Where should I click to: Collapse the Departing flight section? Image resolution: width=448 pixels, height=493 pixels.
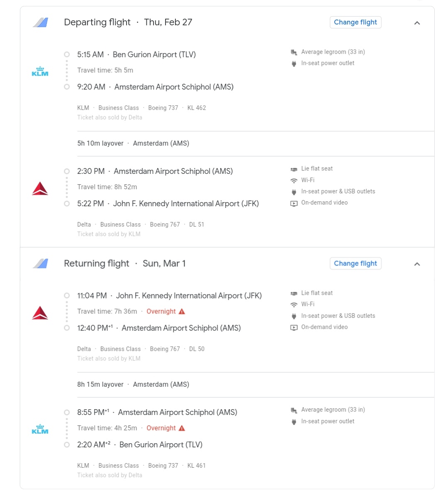[417, 23]
